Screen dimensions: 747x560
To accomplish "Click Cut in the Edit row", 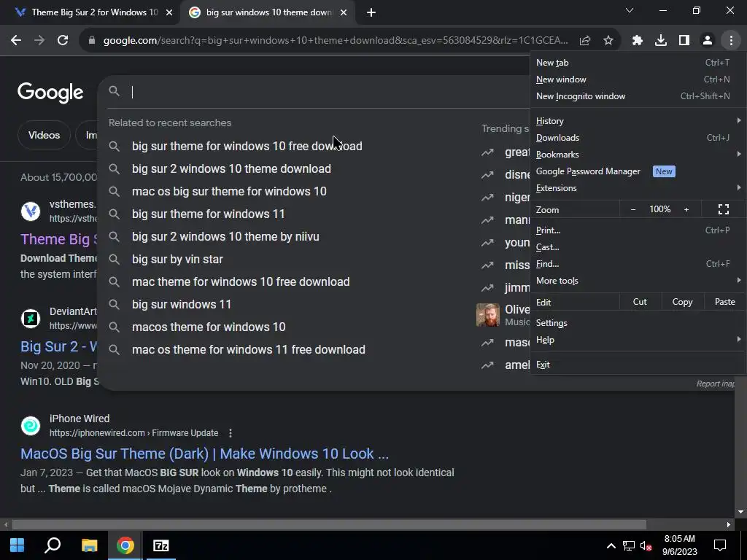I will point(640,302).
